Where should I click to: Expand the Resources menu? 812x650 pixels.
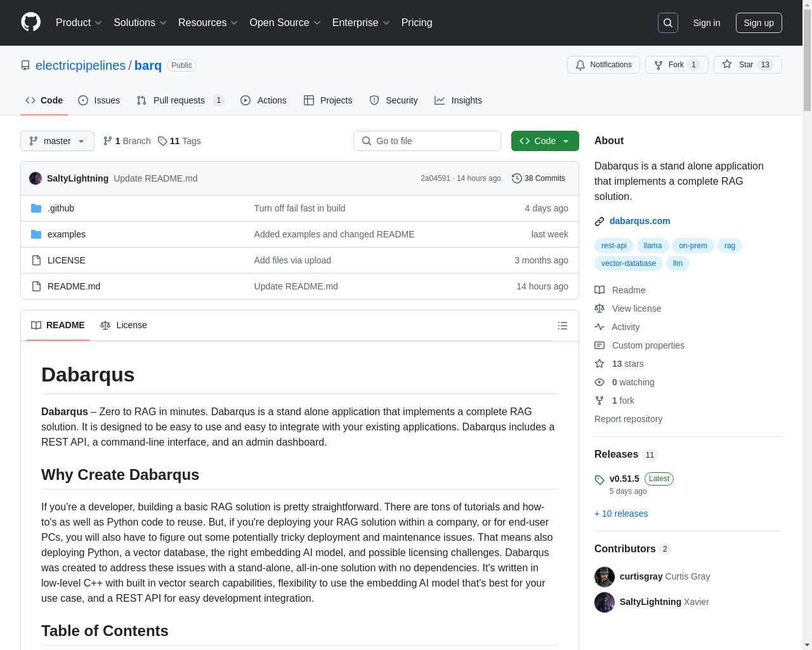[x=207, y=23]
